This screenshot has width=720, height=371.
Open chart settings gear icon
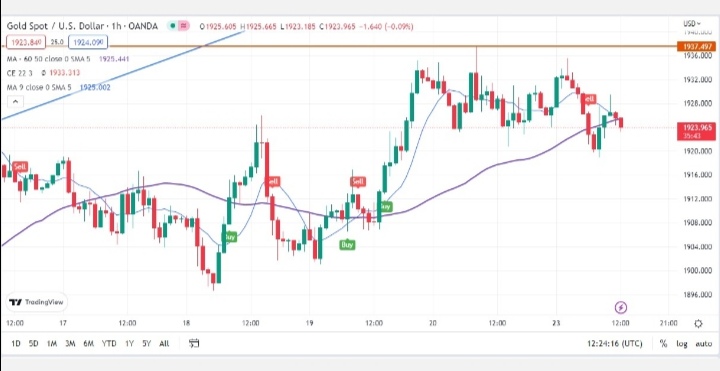click(x=698, y=324)
